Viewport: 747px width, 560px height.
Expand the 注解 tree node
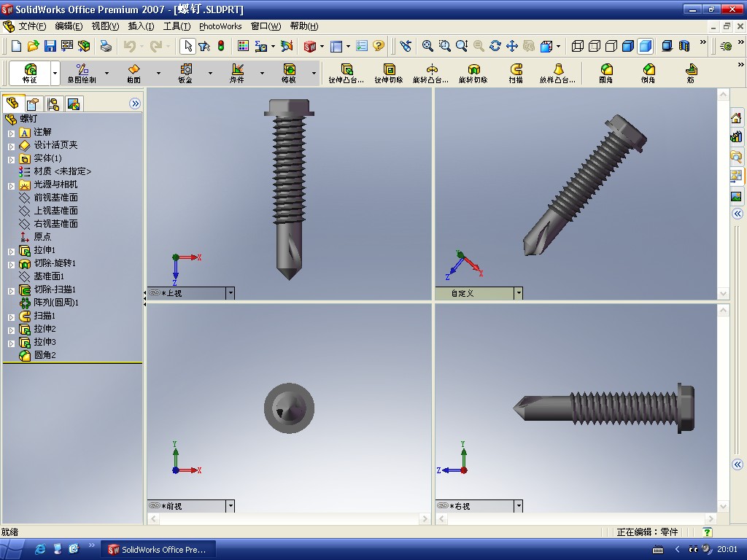click(11, 133)
